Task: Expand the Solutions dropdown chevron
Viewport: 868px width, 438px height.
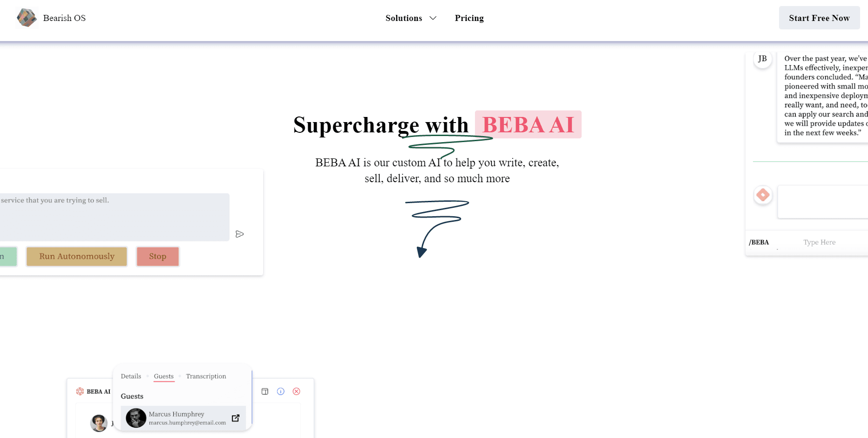Action: (x=433, y=18)
